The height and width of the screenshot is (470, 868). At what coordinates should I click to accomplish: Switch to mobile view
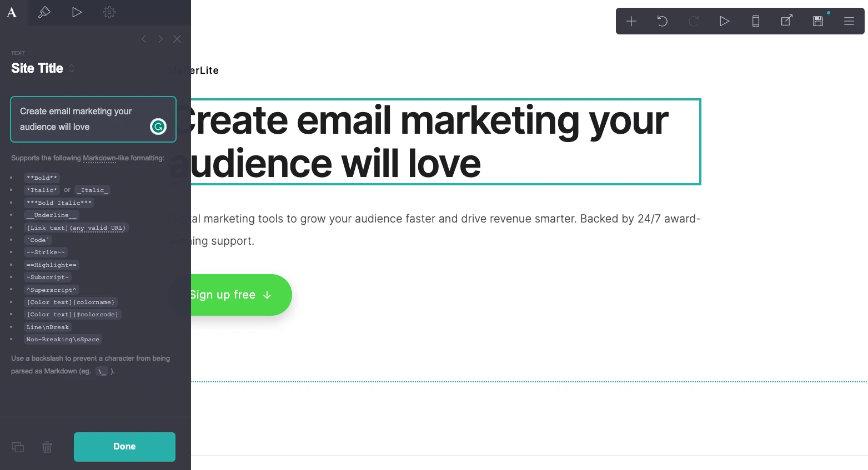click(755, 21)
